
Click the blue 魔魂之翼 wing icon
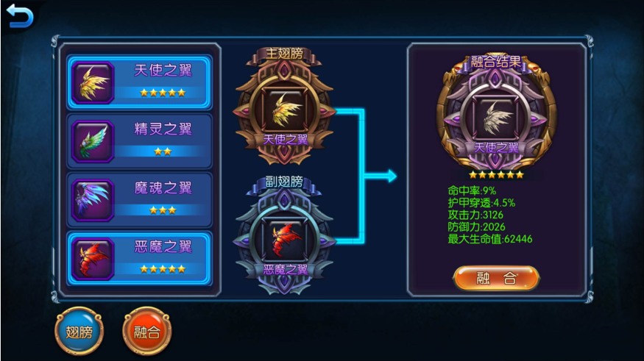pos(93,200)
